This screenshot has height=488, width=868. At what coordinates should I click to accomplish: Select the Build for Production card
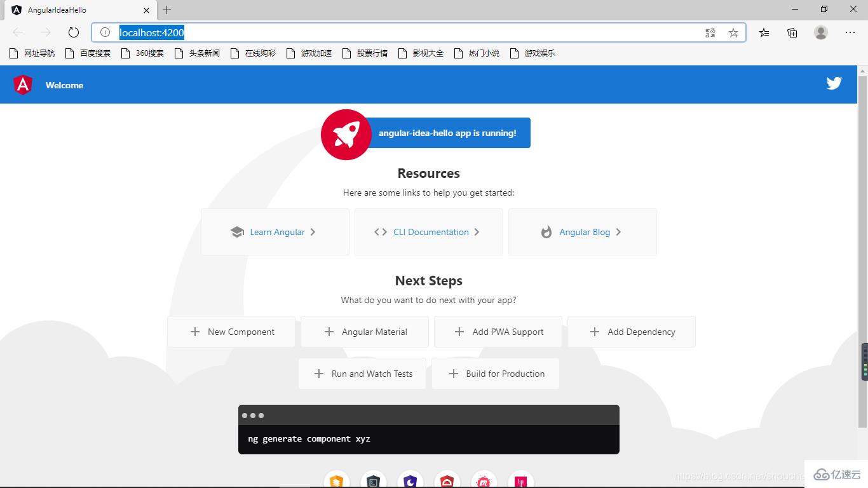(x=496, y=374)
